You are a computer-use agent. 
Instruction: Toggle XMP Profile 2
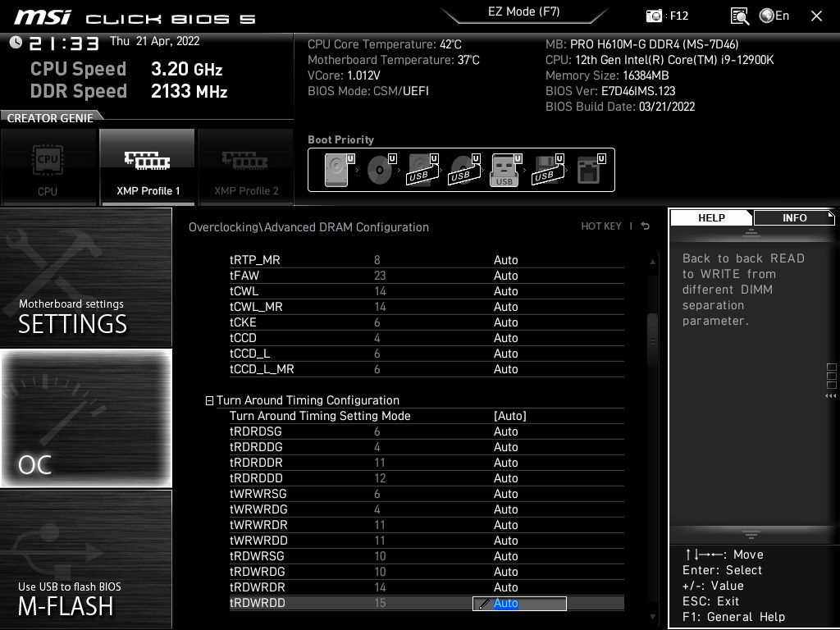[246, 167]
